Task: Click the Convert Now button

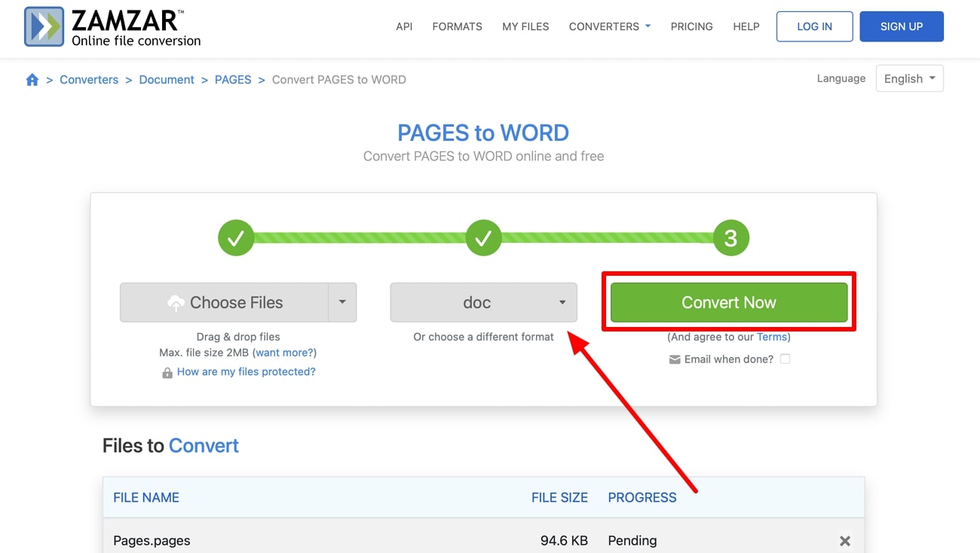Action: coord(728,302)
